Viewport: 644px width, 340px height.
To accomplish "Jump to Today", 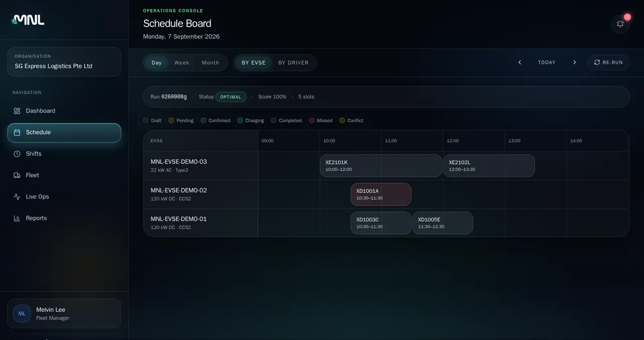I will pos(547,62).
